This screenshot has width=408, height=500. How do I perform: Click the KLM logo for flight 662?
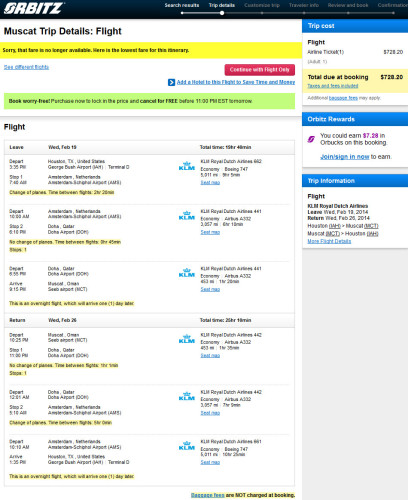(x=187, y=166)
